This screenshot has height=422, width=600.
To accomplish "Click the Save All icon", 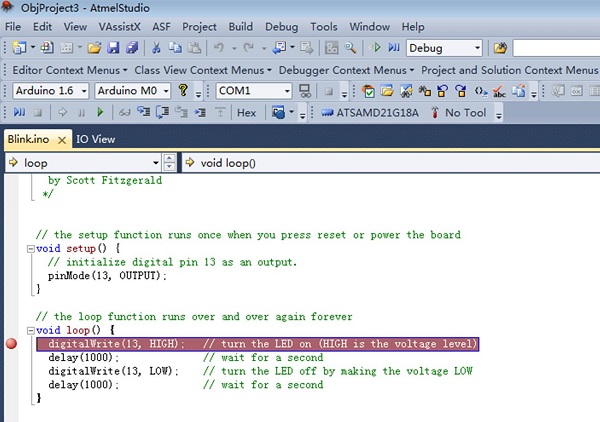I will point(132,47).
